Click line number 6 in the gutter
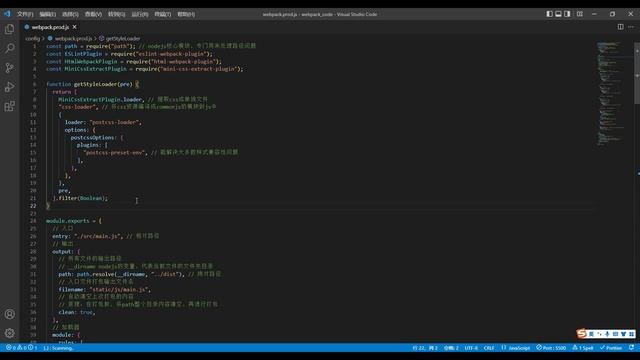This screenshot has width=640, height=360. point(34,84)
